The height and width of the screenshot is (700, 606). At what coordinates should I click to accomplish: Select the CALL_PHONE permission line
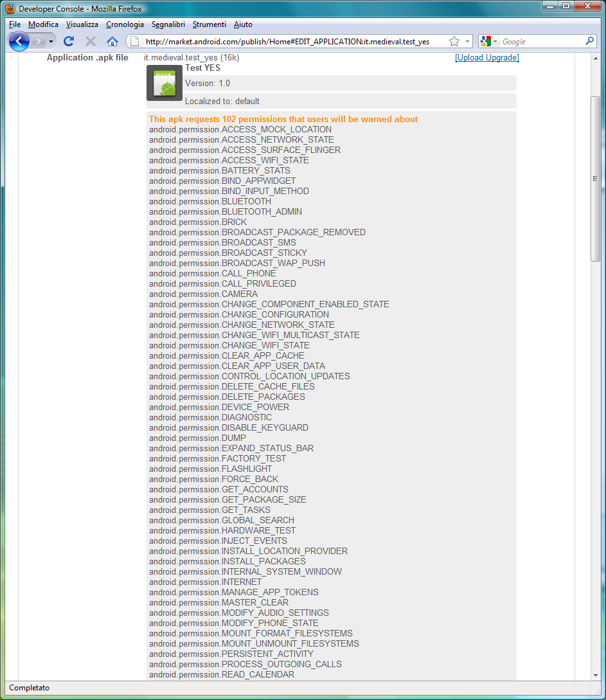click(213, 273)
